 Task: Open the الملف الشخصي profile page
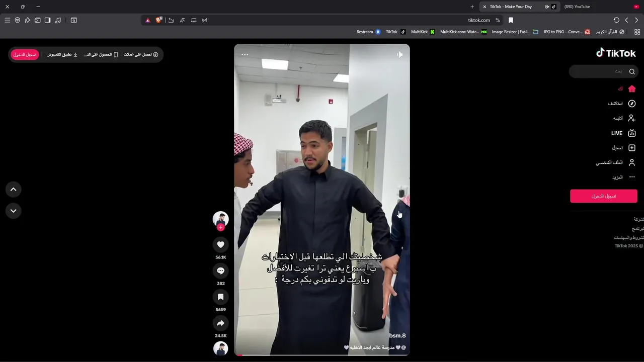click(x=616, y=162)
